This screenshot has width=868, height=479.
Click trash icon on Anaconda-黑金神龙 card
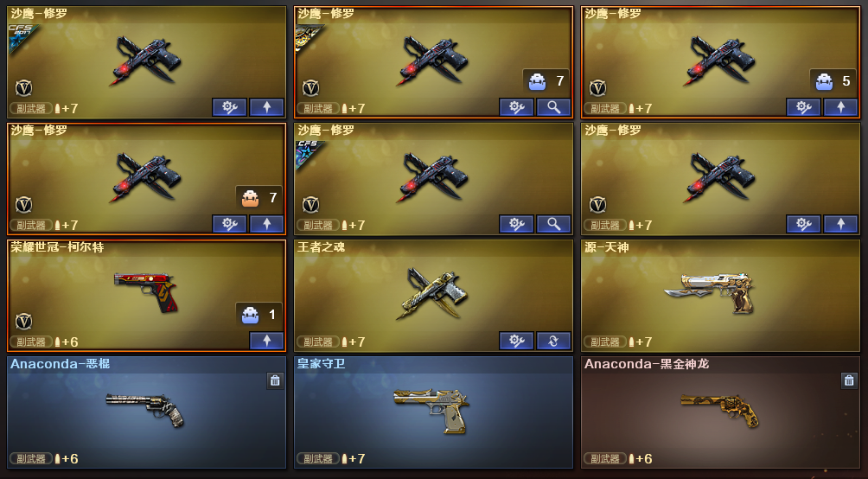pos(849,380)
